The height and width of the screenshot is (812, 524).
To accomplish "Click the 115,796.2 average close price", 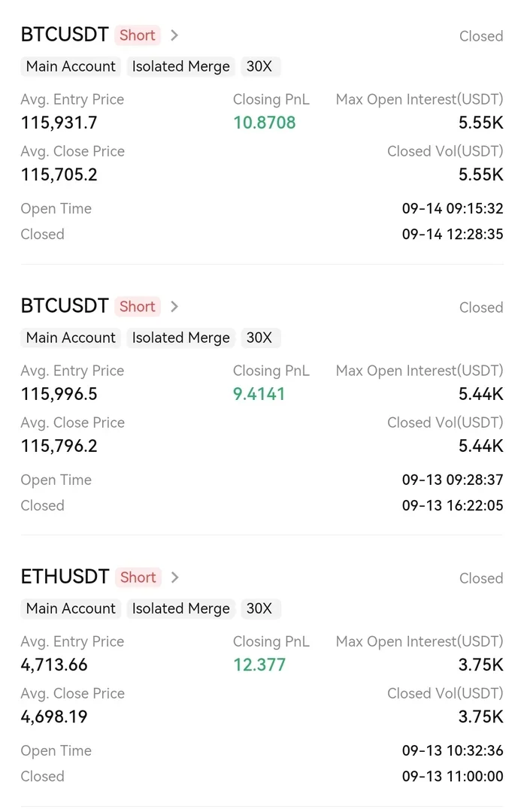I will pyautogui.click(x=59, y=446).
